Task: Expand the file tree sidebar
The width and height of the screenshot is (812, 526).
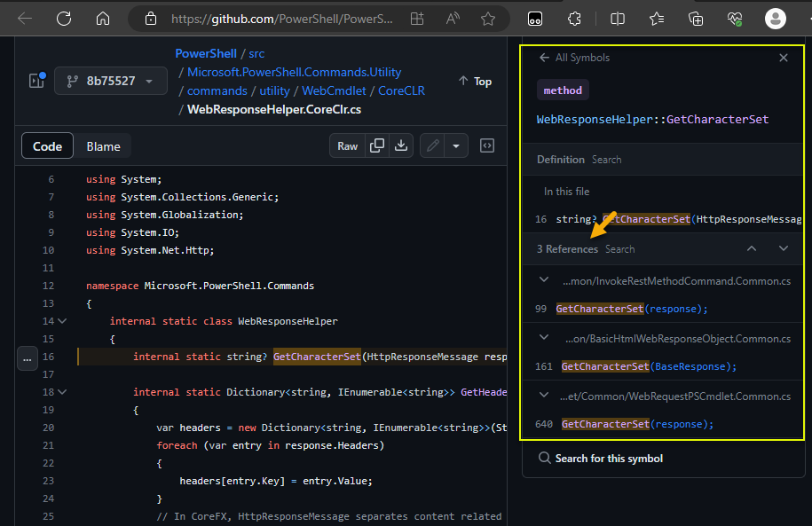Action: coord(36,81)
